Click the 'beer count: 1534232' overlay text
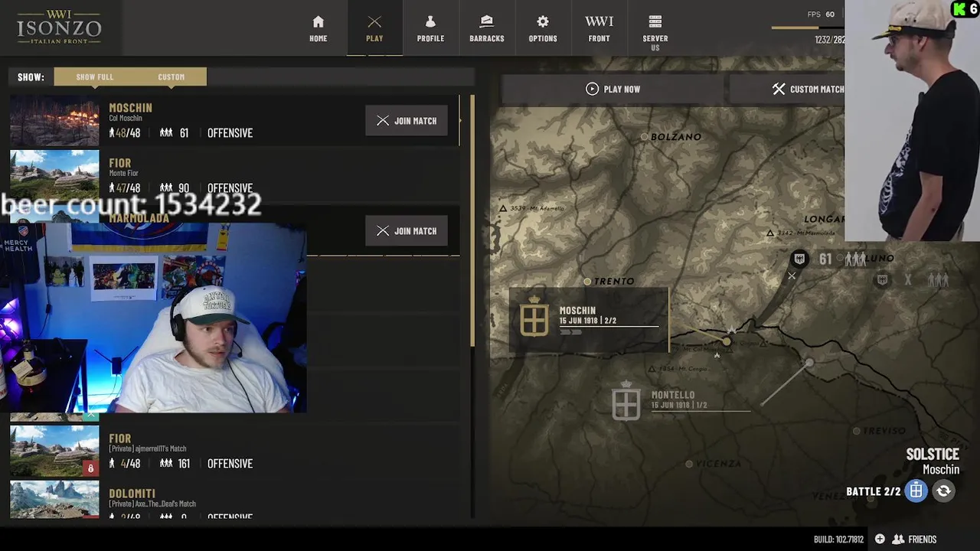 [131, 205]
